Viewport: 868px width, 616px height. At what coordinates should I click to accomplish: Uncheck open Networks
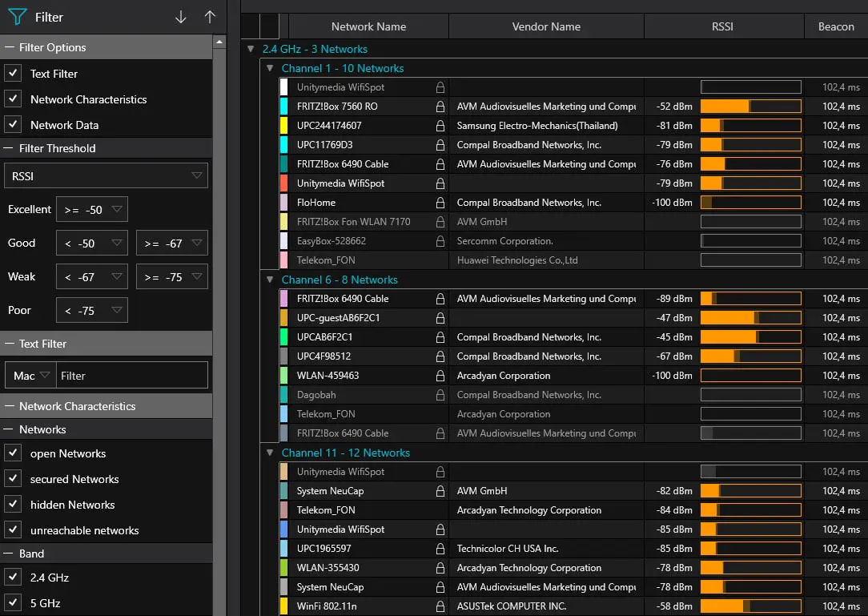tap(13, 453)
